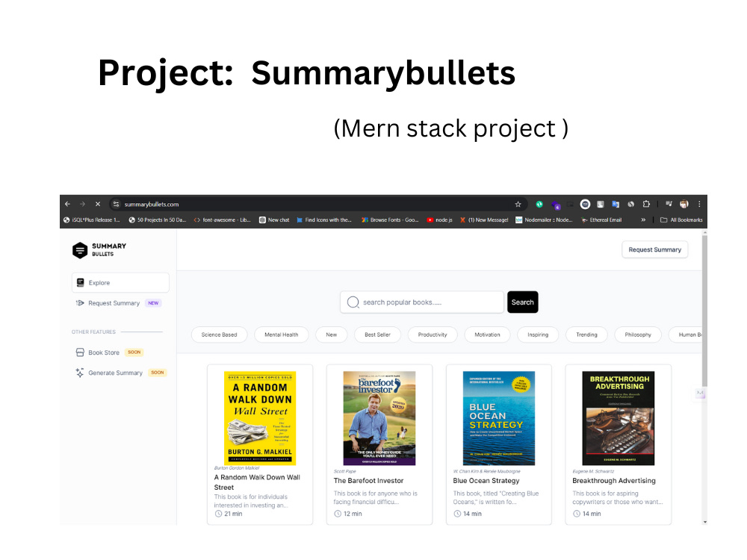Open the font-awesome bookmark
747x560 pixels.
[x=222, y=220]
